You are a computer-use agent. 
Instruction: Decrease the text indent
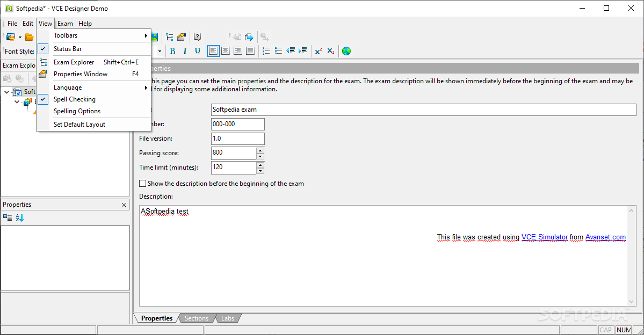(291, 51)
